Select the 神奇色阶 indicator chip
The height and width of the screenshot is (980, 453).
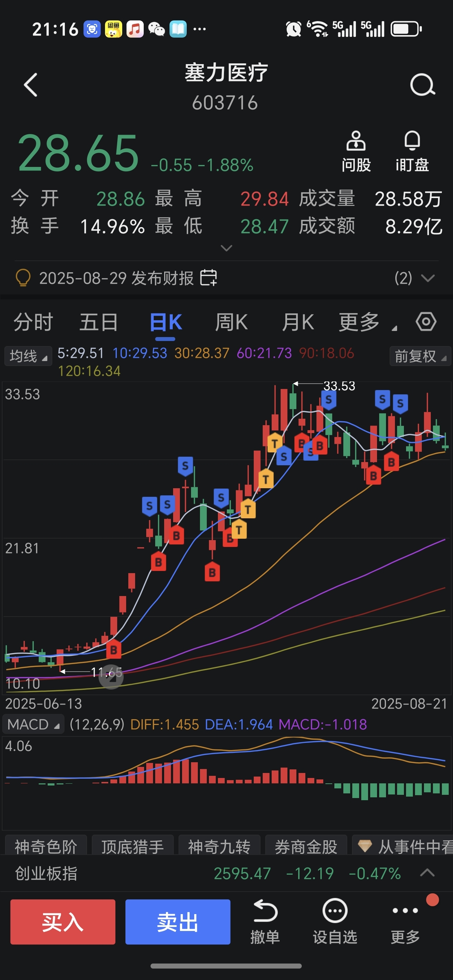coord(46,846)
